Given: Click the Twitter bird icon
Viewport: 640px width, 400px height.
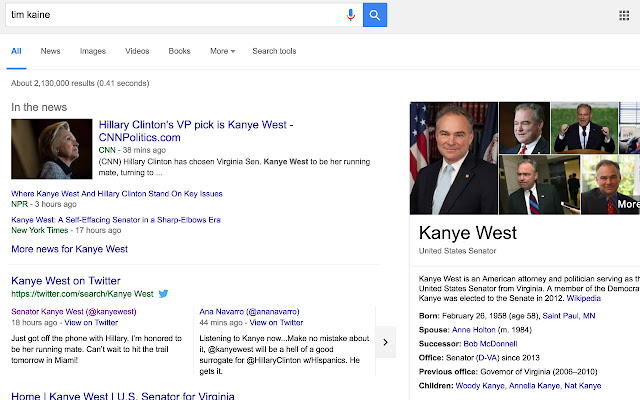Looking at the screenshot, I should click(x=163, y=294).
